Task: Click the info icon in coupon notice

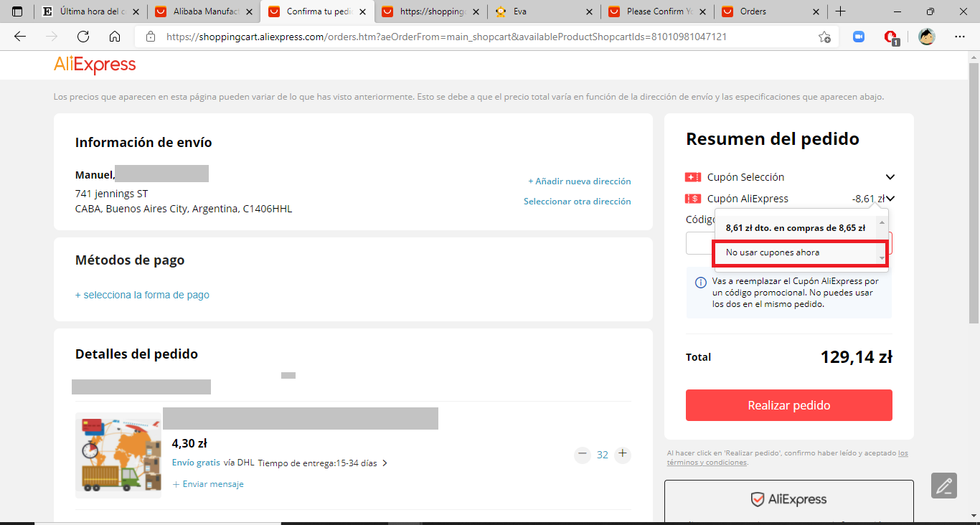Action: click(701, 283)
